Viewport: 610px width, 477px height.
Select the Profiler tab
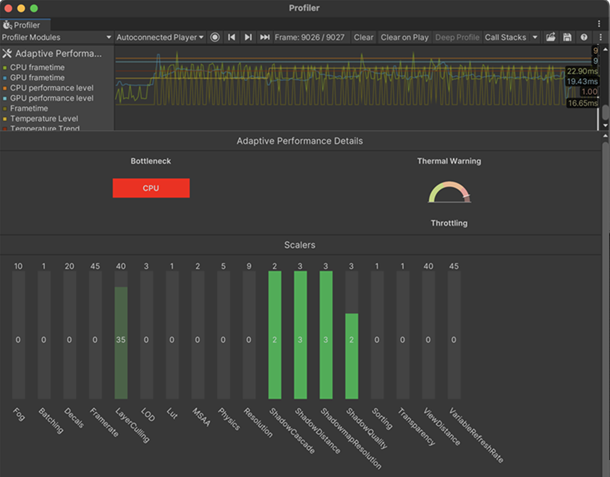(22, 24)
